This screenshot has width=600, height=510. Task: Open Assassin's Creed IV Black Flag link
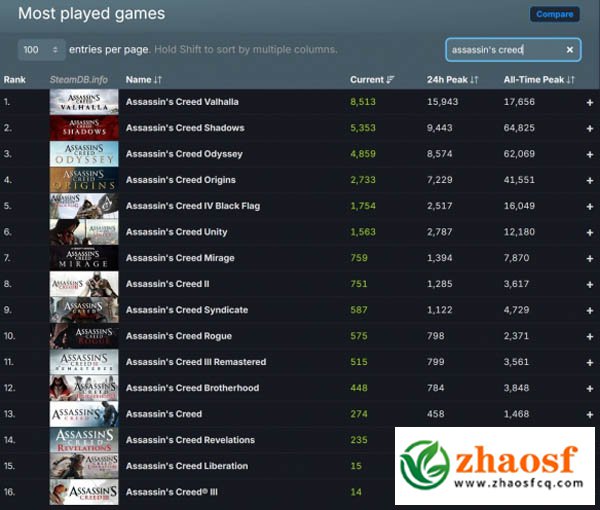[x=192, y=206]
